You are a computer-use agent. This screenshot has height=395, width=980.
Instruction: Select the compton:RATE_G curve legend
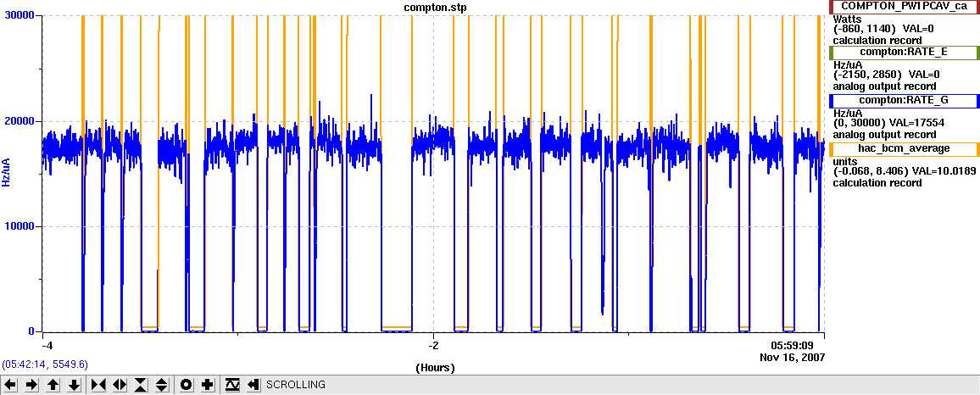coord(904,101)
